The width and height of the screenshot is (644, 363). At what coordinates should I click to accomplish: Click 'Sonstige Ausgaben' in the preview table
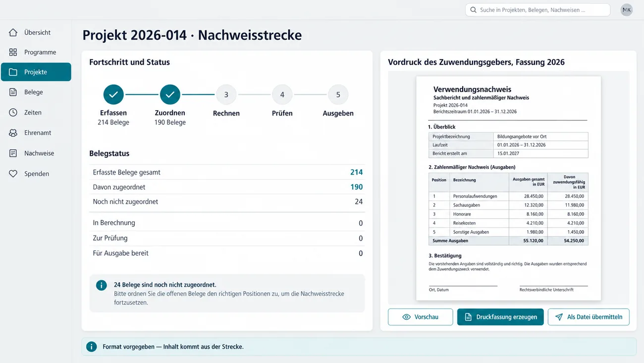(x=471, y=232)
